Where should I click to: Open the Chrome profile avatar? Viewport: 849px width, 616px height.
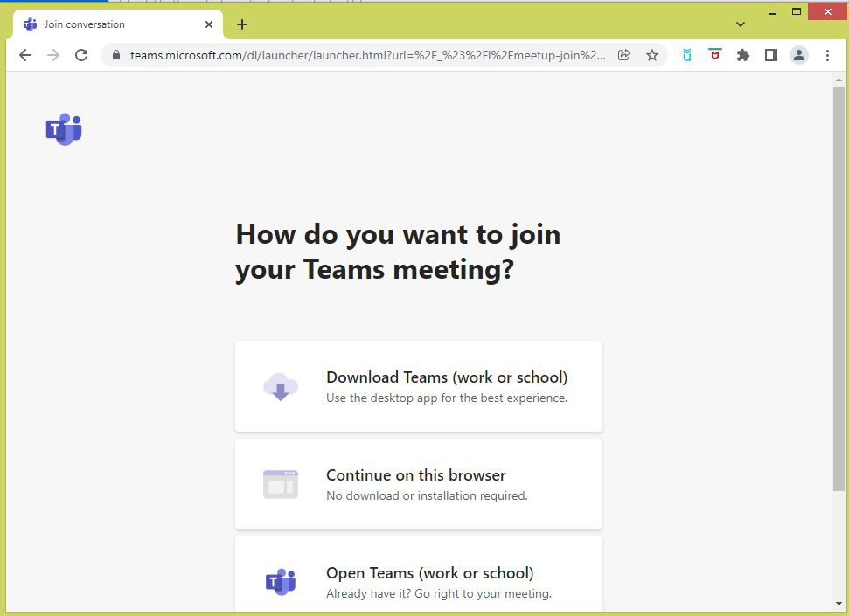pos(798,55)
